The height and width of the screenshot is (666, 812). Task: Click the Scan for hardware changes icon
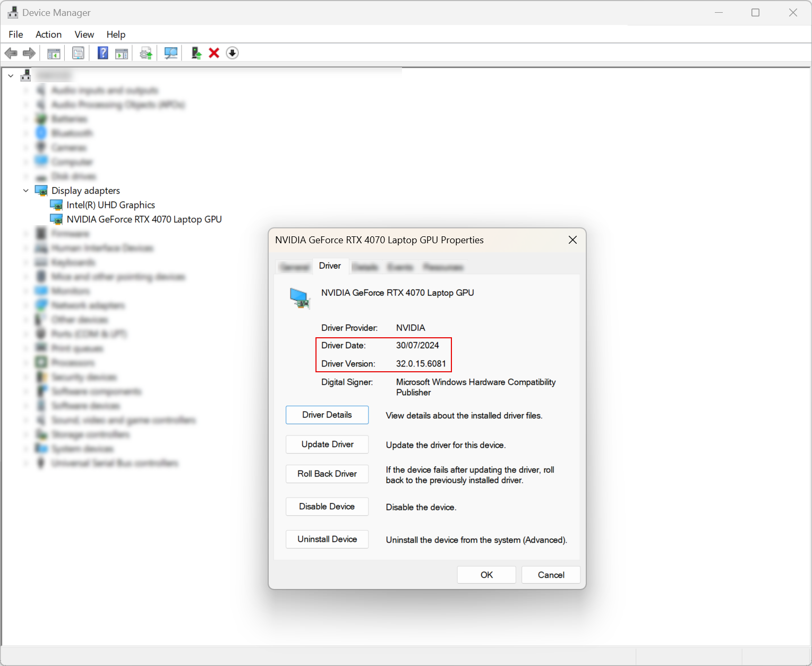170,53
